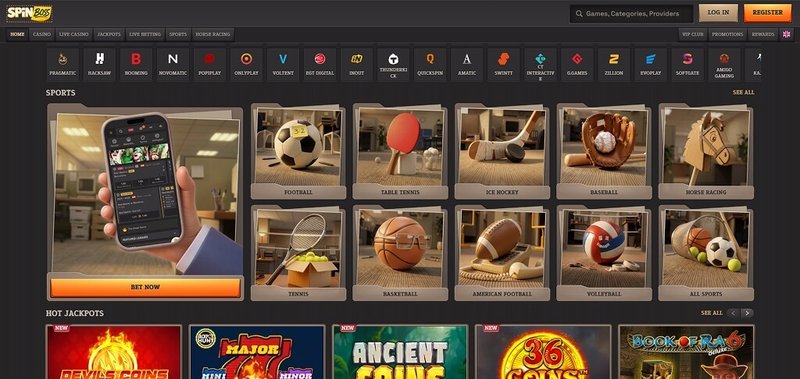Open the Sports menu item
Image resolution: width=800 pixels, height=379 pixels.
click(178, 34)
